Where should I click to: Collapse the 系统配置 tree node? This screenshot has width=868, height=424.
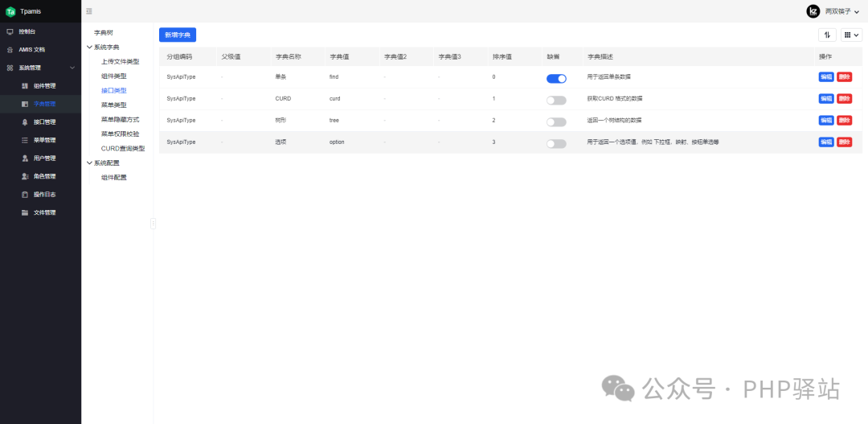[x=90, y=163]
